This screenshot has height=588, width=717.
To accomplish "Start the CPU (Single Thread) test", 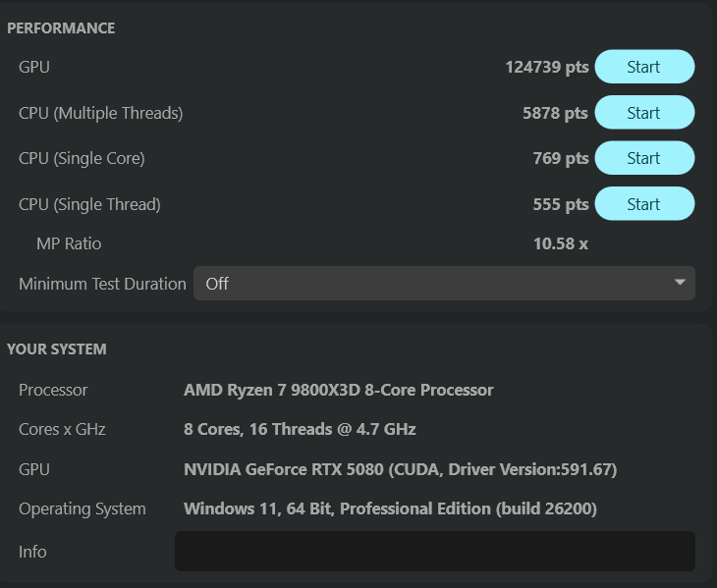I will pyautogui.click(x=644, y=204).
